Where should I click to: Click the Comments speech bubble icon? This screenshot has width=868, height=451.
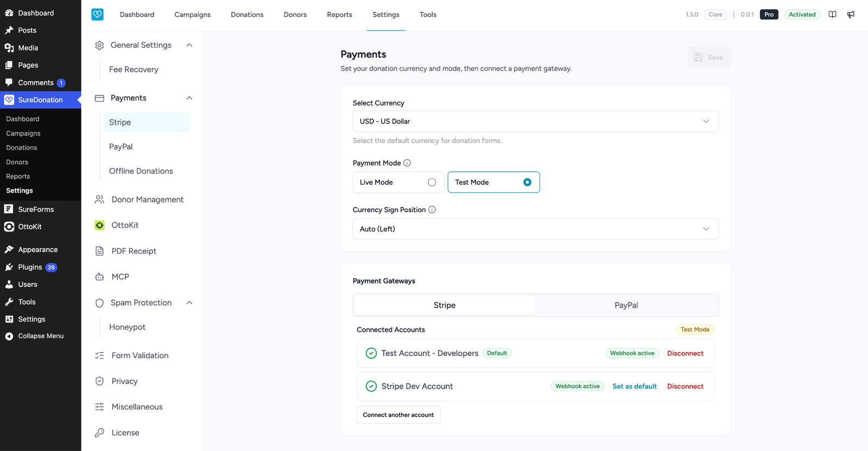pyautogui.click(x=9, y=83)
